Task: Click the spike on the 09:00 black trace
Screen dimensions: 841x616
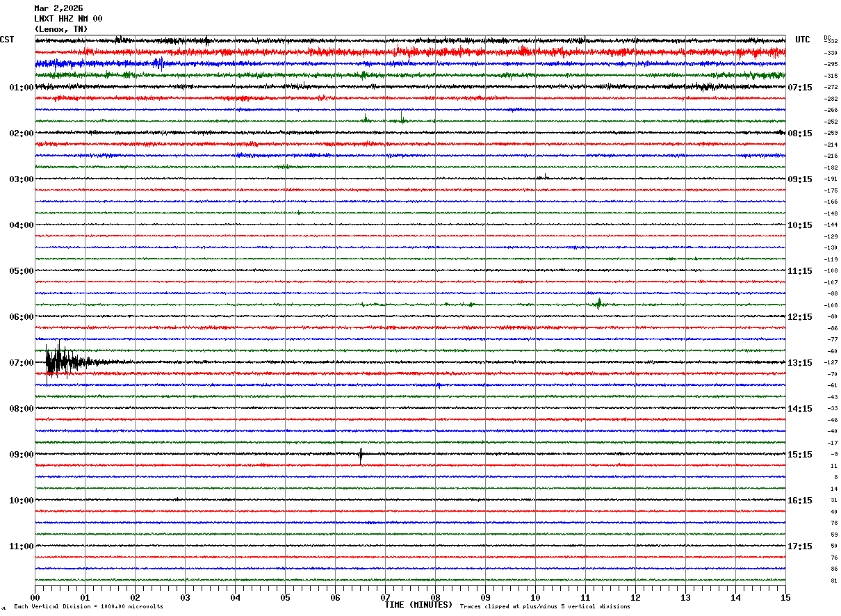Action: tap(360, 455)
